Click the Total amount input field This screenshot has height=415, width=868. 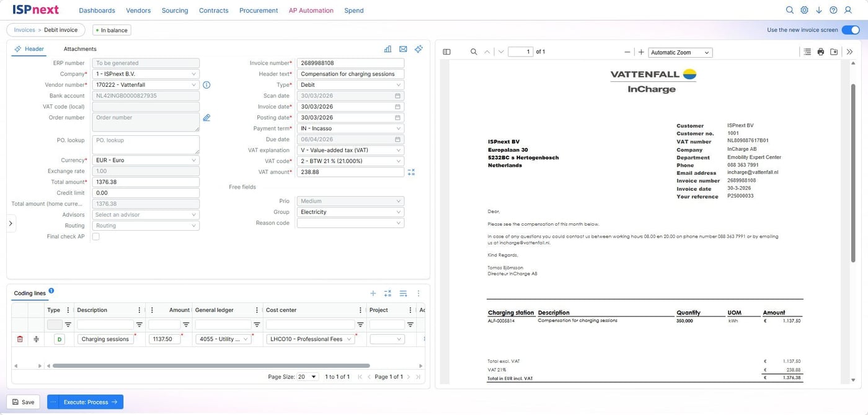[146, 182]
